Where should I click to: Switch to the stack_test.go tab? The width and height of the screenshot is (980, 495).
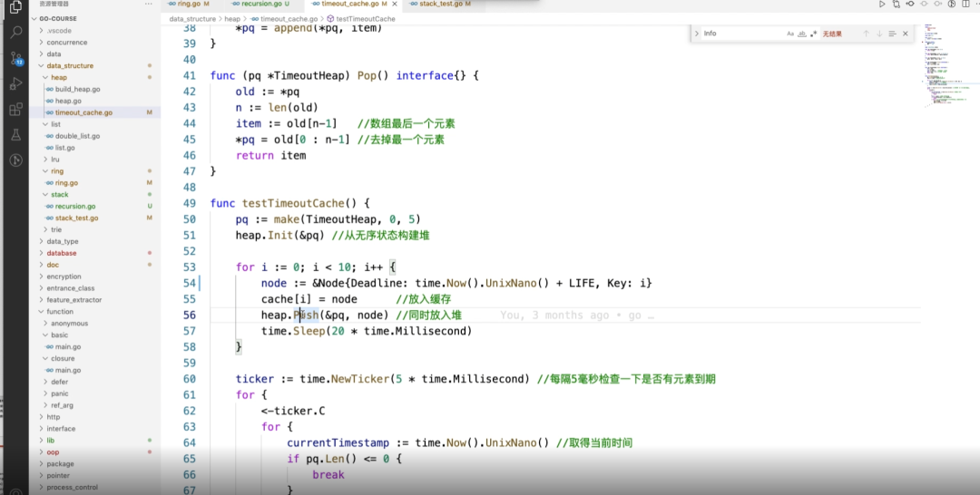441,5
